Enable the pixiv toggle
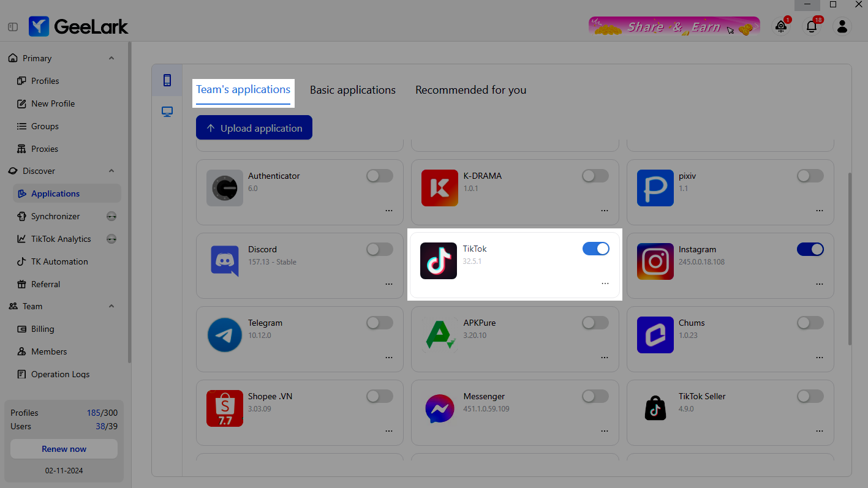868x488 pixels. pos(810,176)
